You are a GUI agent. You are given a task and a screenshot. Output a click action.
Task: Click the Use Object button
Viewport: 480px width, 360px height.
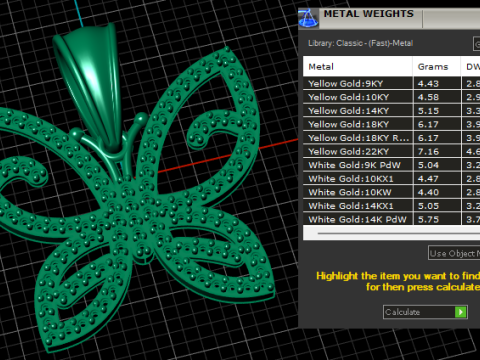454,253
